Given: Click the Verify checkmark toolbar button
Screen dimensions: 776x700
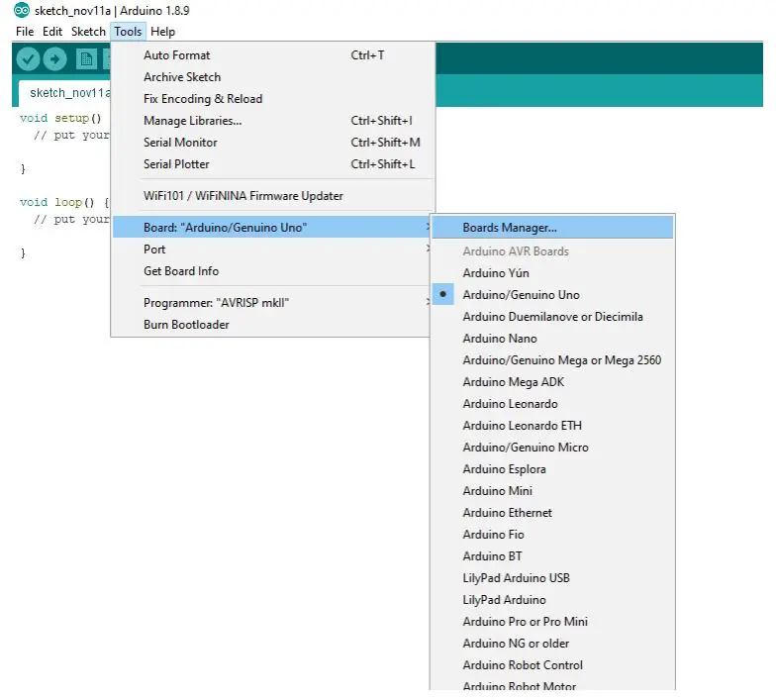Looking at the screenshot, I should (x=28, y=59).
